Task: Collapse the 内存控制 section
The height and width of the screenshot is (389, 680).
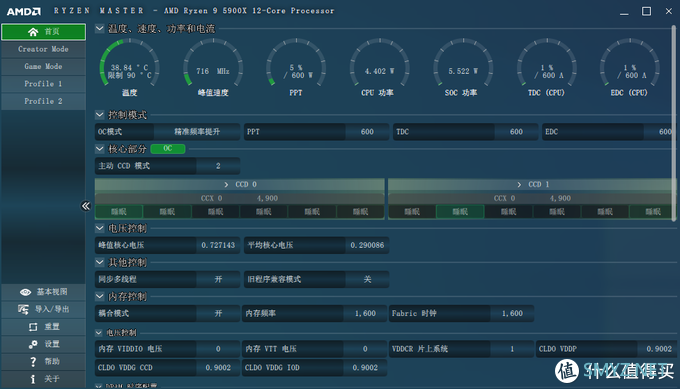Action: point(100,296)
